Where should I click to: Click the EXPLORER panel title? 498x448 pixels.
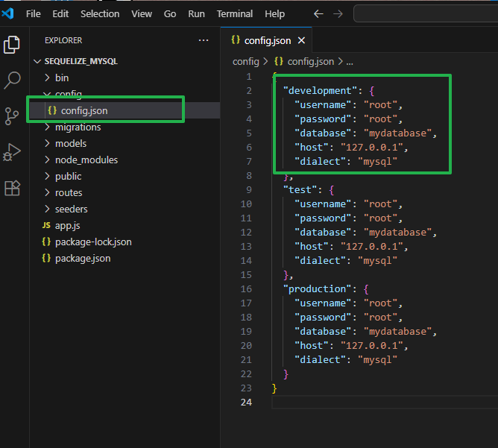tap(63, 41)
